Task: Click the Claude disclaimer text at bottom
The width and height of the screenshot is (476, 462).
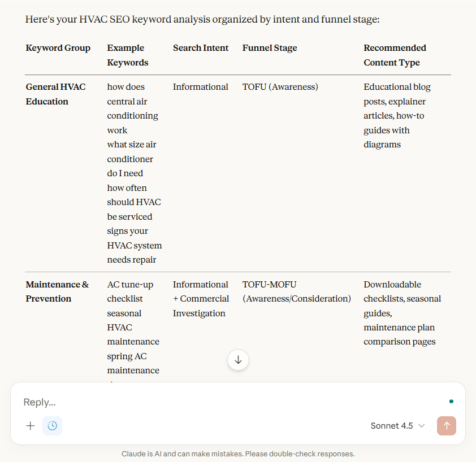Action: [x=238, y=454]
